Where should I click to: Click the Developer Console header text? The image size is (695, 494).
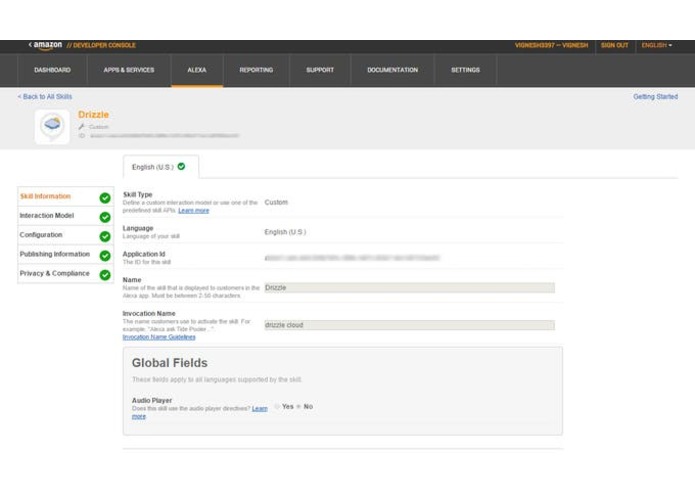pos(102,45)
